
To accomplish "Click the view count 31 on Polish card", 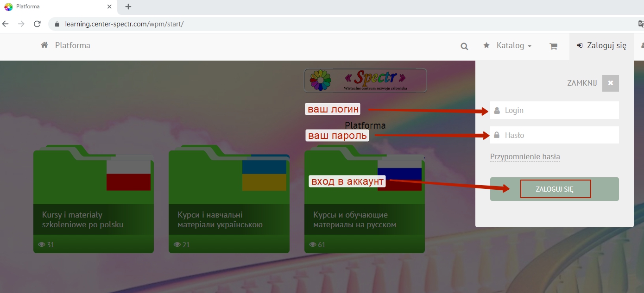I will [46, 244].
